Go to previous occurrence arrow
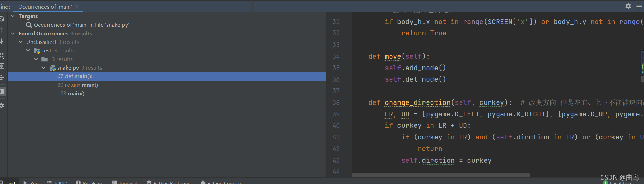The image size is (644, 184). (x=2, y=30)
